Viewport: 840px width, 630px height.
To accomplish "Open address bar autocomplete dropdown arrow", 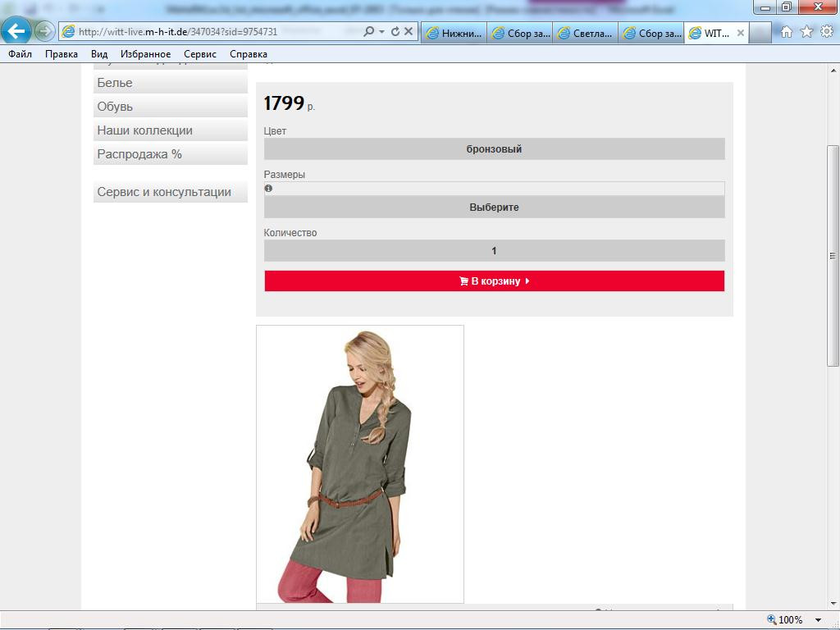I will (381, 32).
